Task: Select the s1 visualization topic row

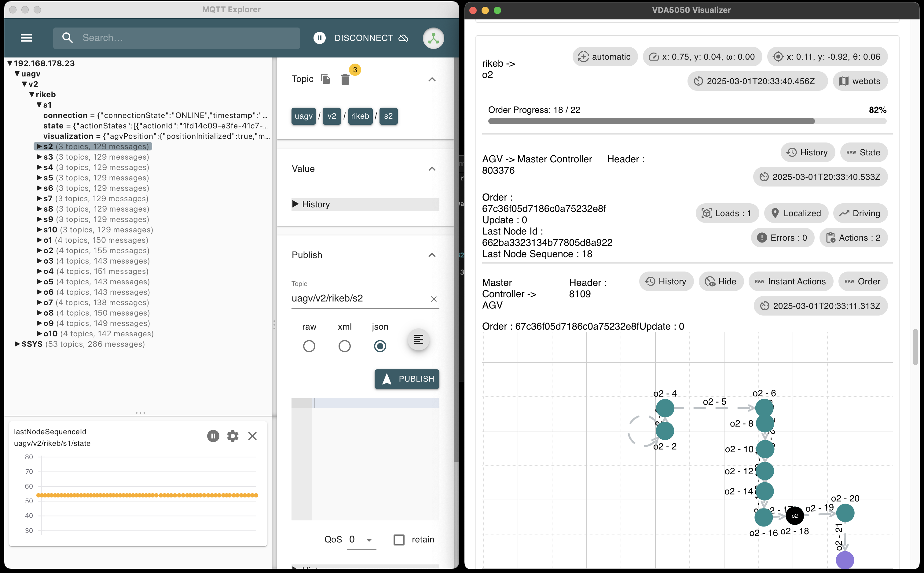Action: tap(156, 136)
